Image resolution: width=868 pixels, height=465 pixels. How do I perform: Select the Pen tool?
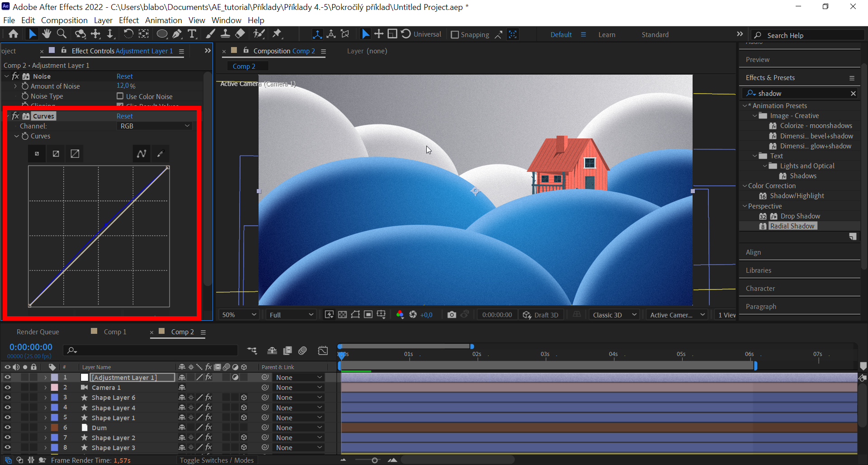[177, 33]
